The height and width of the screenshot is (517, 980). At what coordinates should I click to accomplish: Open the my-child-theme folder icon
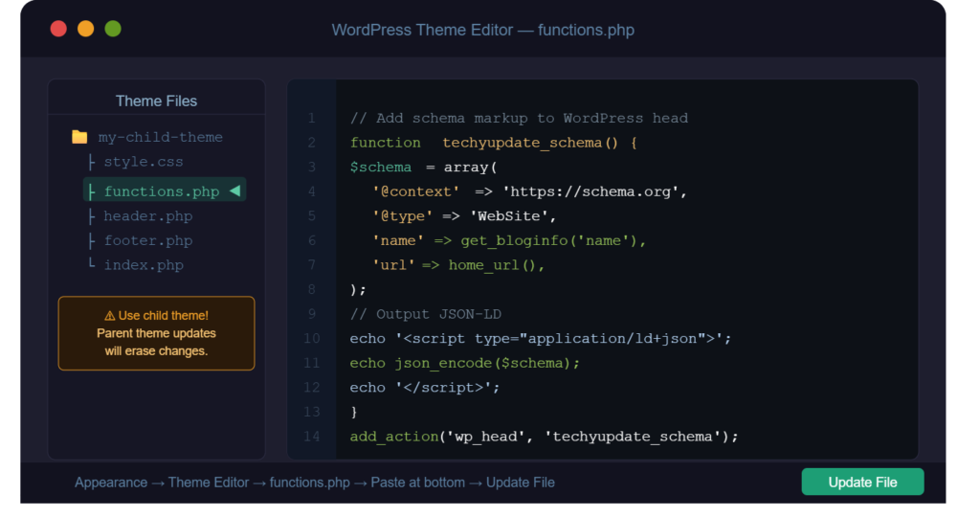pyautogui.click(x=79, y=136)
